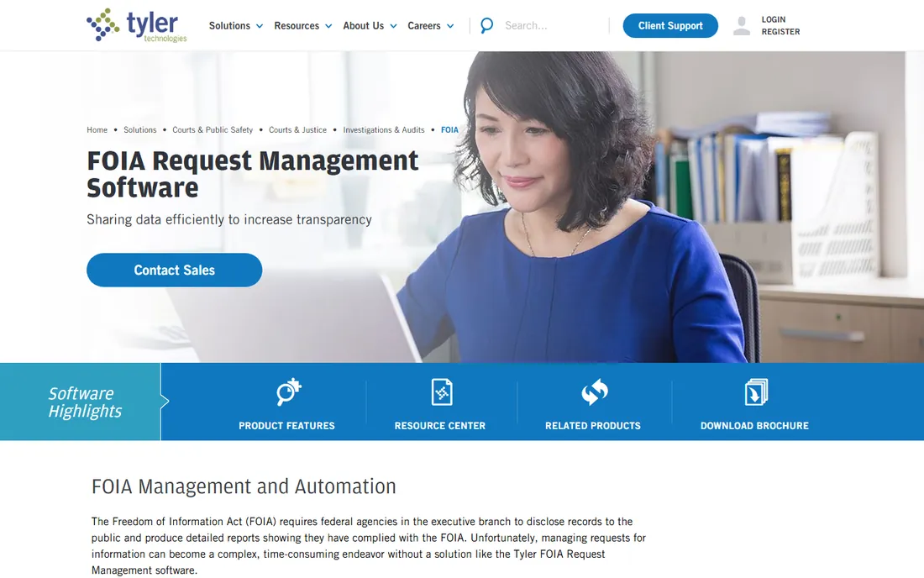The width and height of the screenshot is (924, 578).
Task: Open the About Us menu
Action: click(x=363, y=26)
